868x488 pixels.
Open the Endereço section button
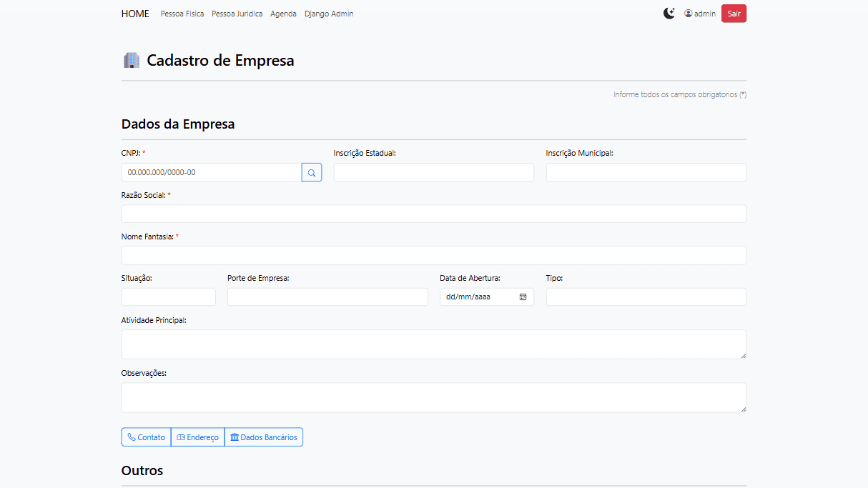point(197,437)
